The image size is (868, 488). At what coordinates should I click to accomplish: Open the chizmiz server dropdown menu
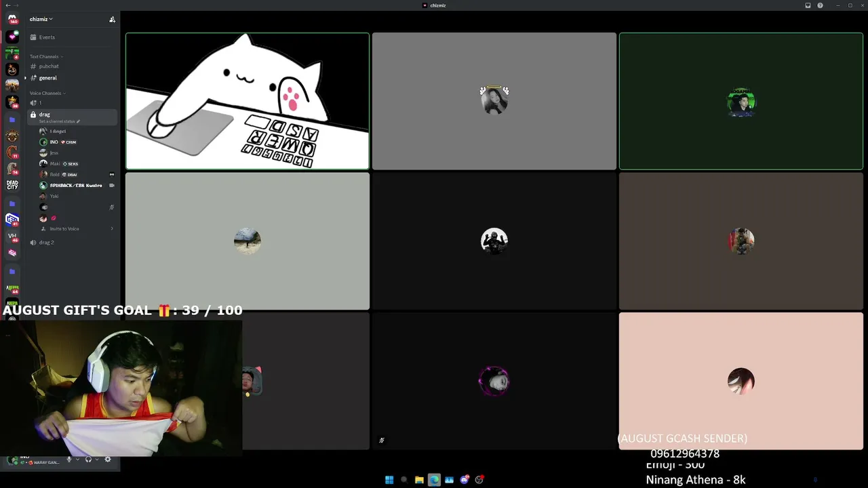[41, 19]
